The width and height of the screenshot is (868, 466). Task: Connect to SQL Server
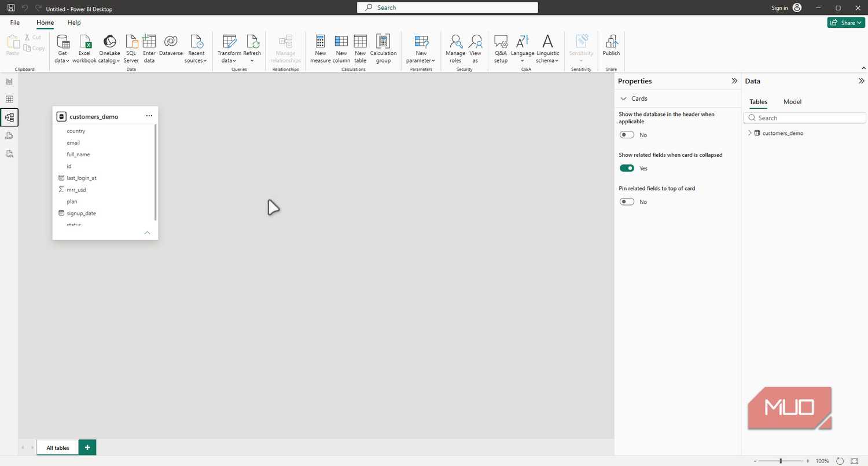[x=131, y=42]
